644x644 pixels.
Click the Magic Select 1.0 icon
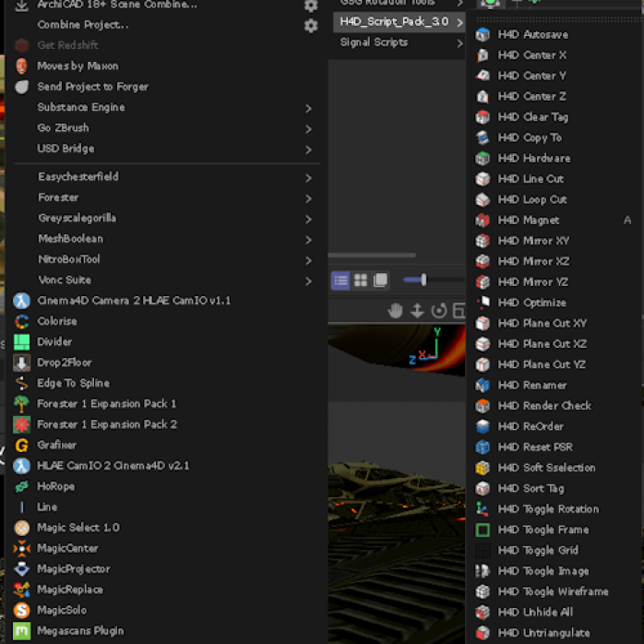click(22, 528)
